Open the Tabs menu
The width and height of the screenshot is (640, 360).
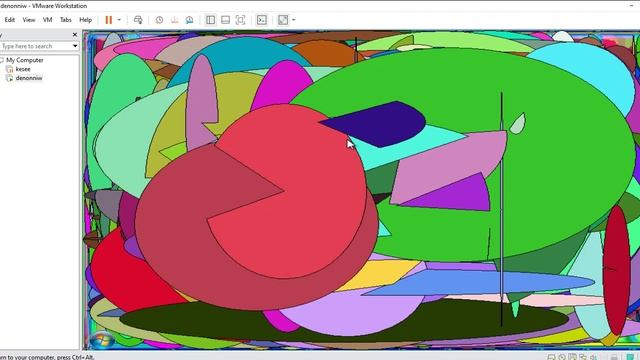(65, 20)
